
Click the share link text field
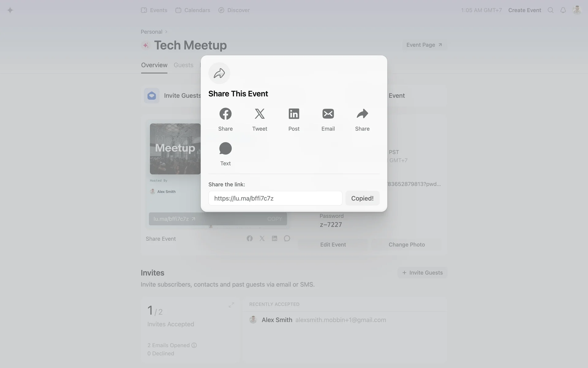tap(275, 198)
